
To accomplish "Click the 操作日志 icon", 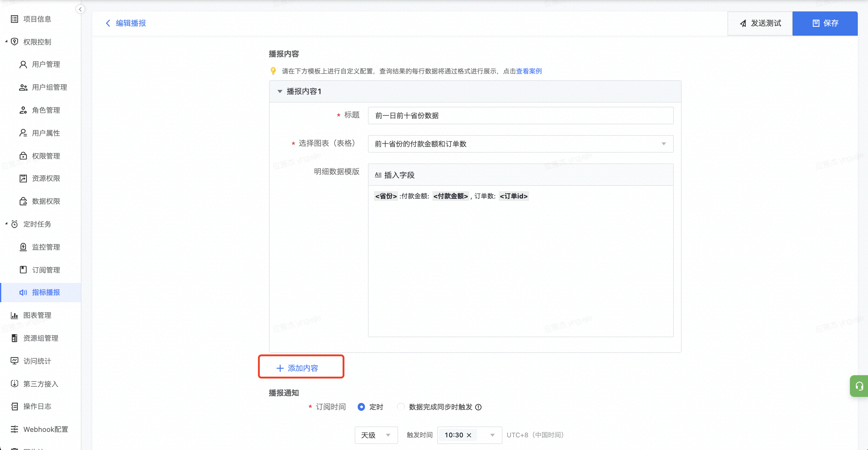I will click(14, 407).
